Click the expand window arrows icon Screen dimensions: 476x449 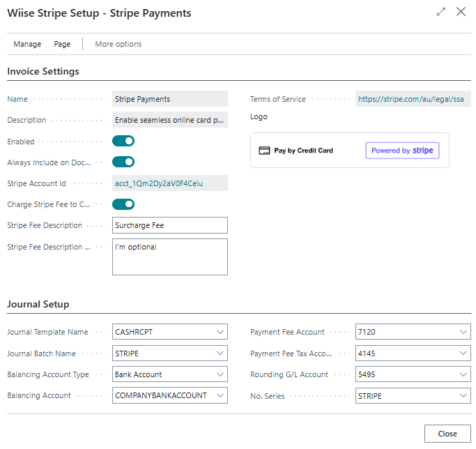click(x=440, y=12)
